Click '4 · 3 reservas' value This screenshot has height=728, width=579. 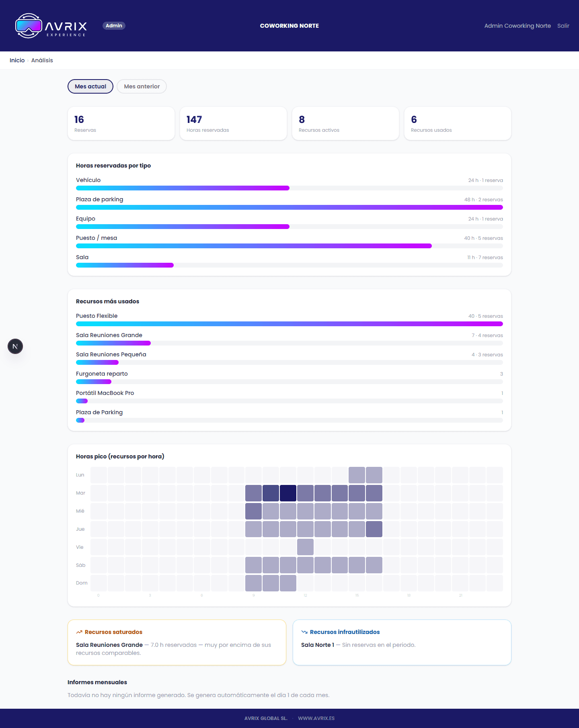point(487,355)
